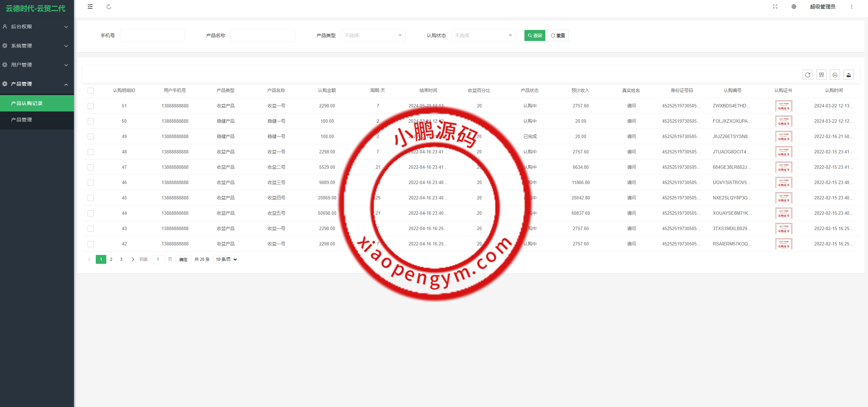Check the checkbox for record 51
Image resolution: width=868 pixels, height=407 pixels.
(x=90, y=106)
